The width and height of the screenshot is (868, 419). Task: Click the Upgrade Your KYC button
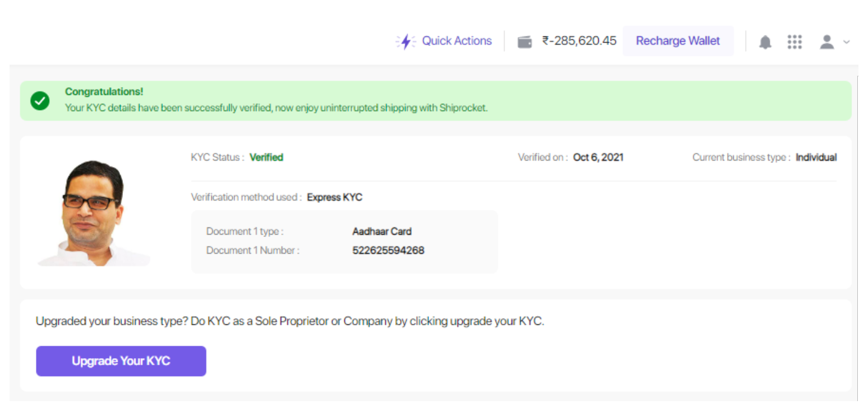point(121,361)
